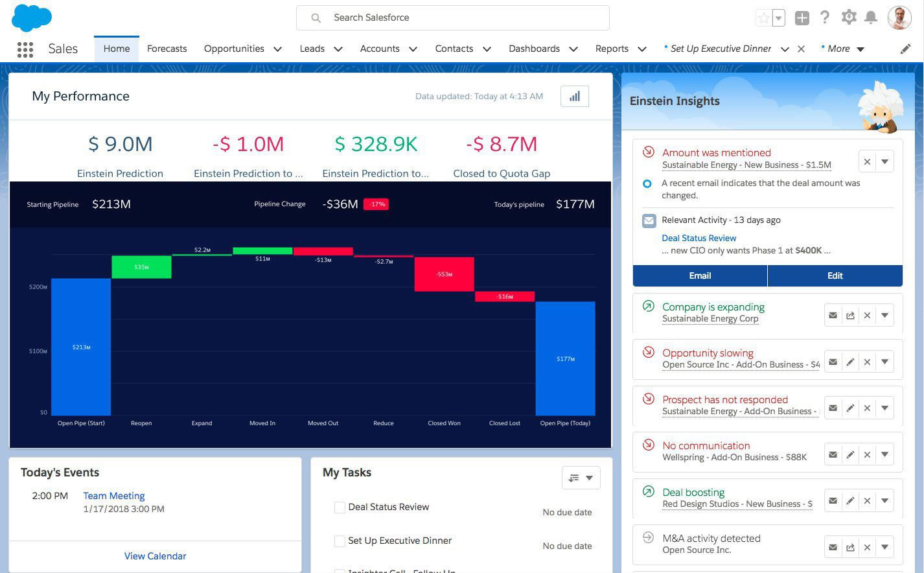Click the search magnifier icon
This screenshot has width=924, height=573.
click(316, 18)
